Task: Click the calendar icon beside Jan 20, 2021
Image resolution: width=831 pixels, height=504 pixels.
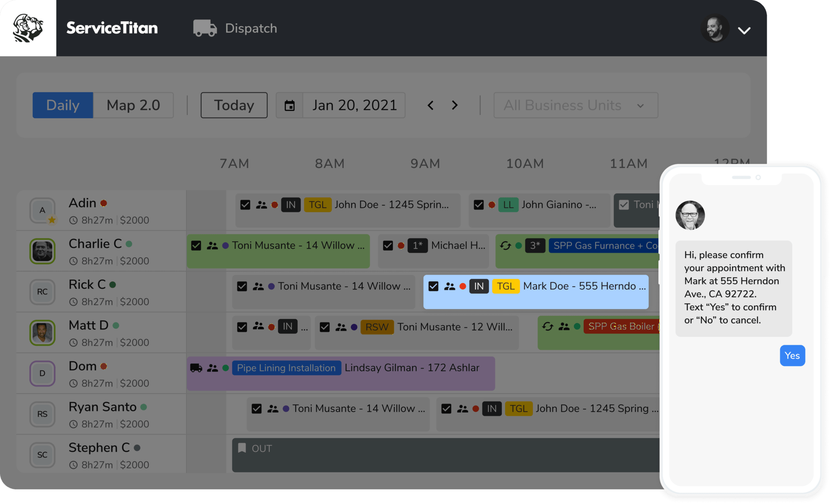Action: 289,106
